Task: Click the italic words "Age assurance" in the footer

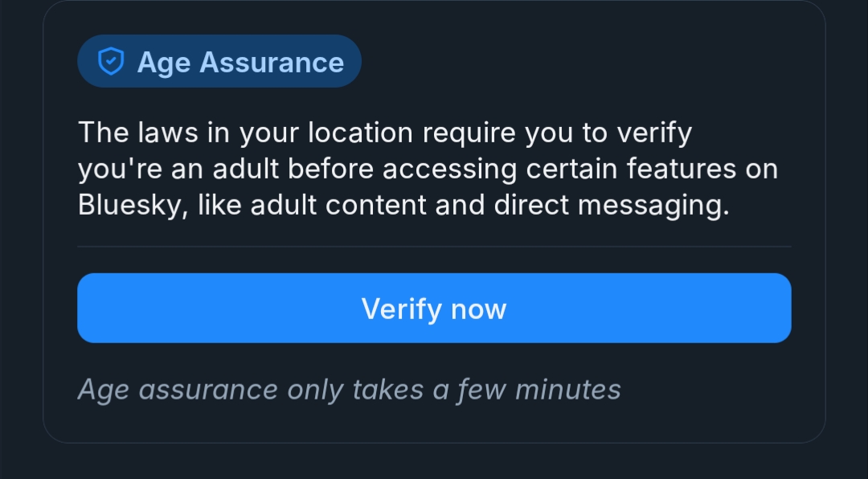Action: pyautogui.click(x=178, y=390)
